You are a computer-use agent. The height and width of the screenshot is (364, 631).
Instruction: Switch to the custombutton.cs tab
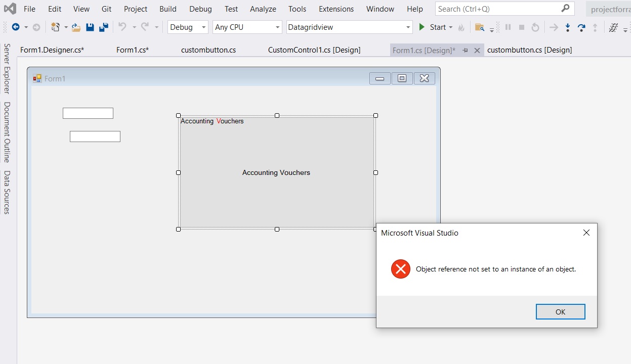[208, 50]
